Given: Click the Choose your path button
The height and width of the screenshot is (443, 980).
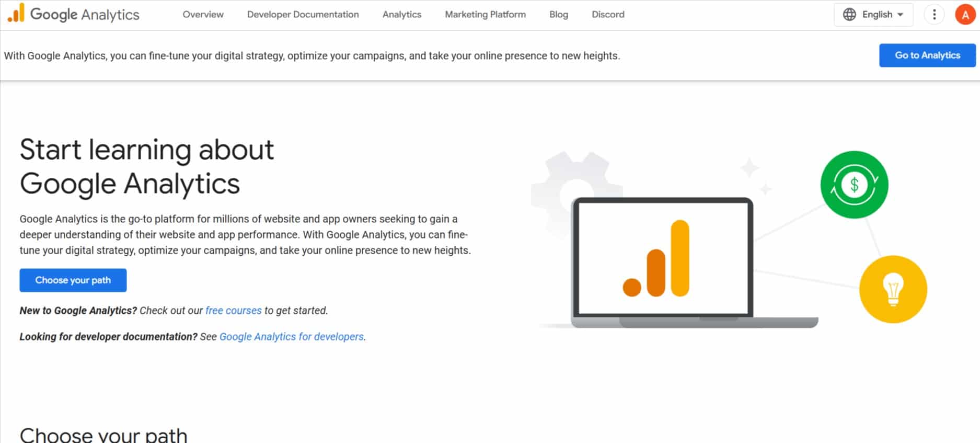Looking at the screenshot, I should [x=73, y=280].
